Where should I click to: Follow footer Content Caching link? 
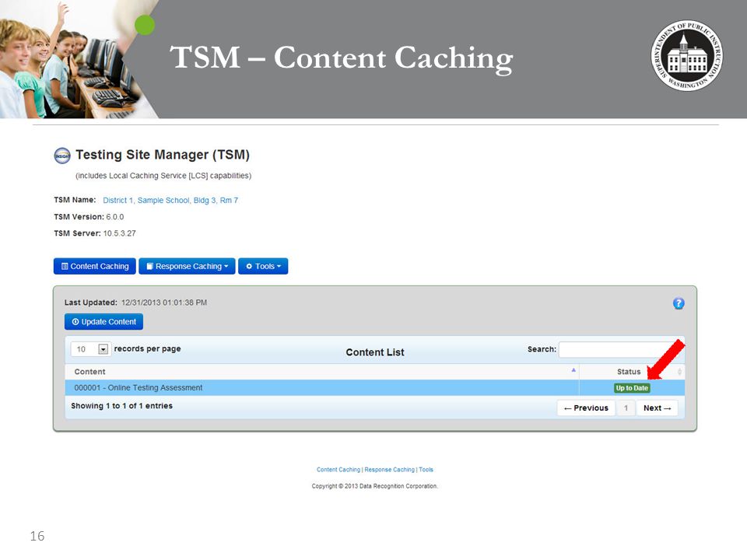click(338, 470)
